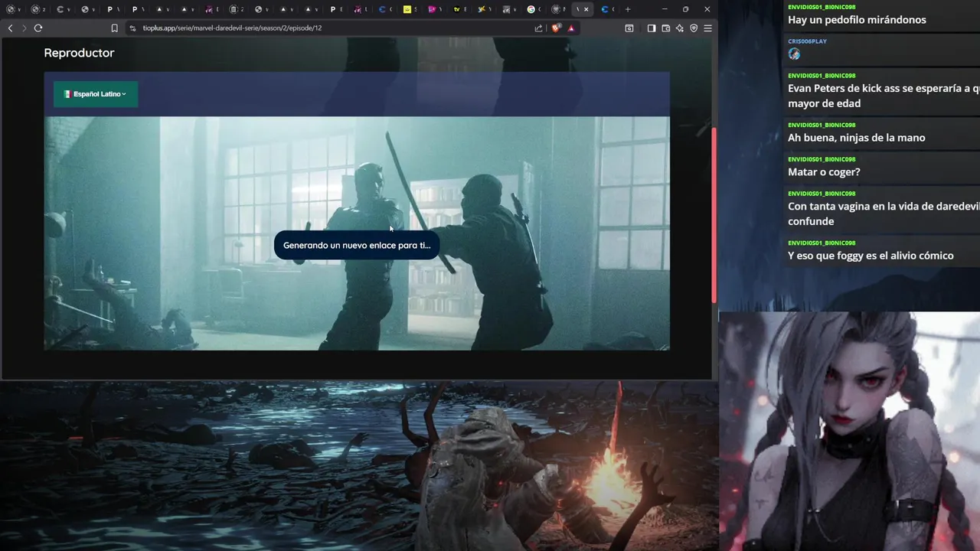Close the current active browser tab
Screen dimensions: 980x551
586,9
